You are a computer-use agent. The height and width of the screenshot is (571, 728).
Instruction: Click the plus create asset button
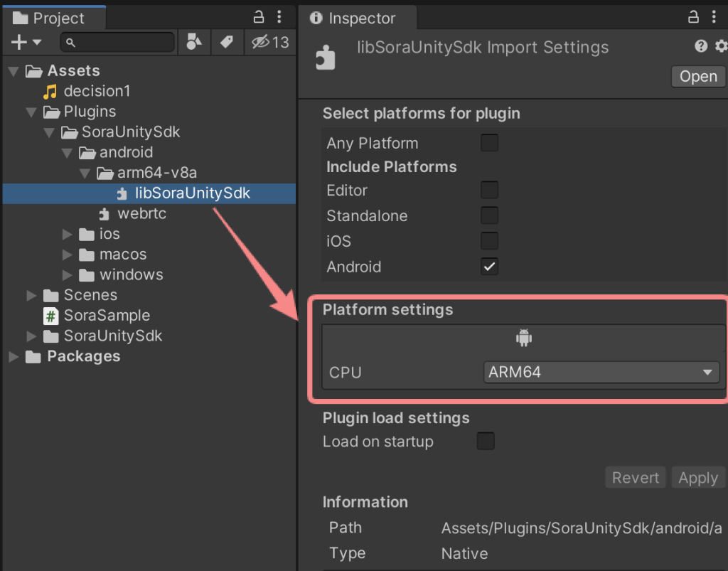coord(19,42)
